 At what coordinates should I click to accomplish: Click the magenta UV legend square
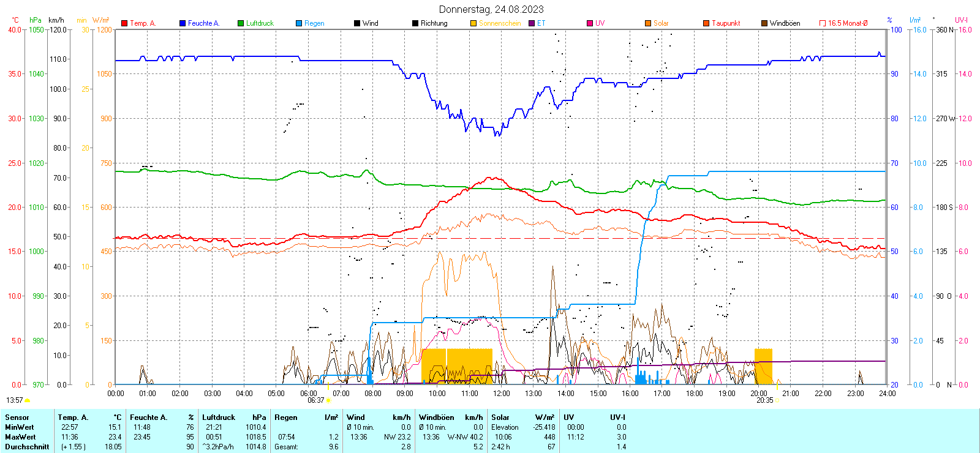pyautogui.click(x=590, y=23)
